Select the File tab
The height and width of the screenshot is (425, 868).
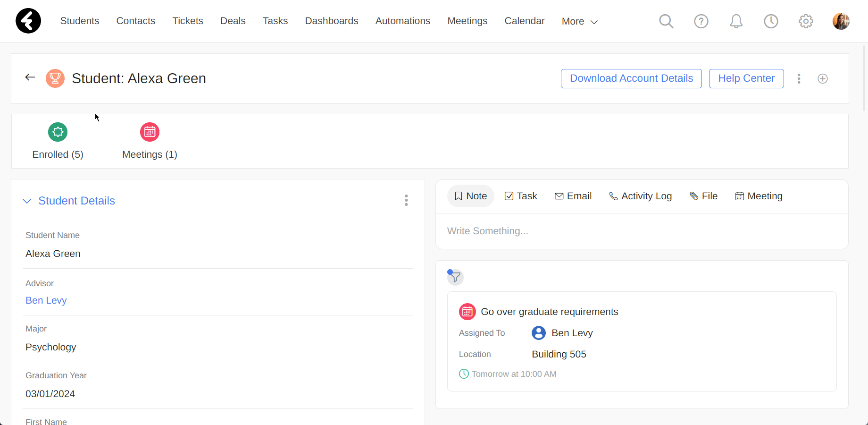click(x=703, y=196)
